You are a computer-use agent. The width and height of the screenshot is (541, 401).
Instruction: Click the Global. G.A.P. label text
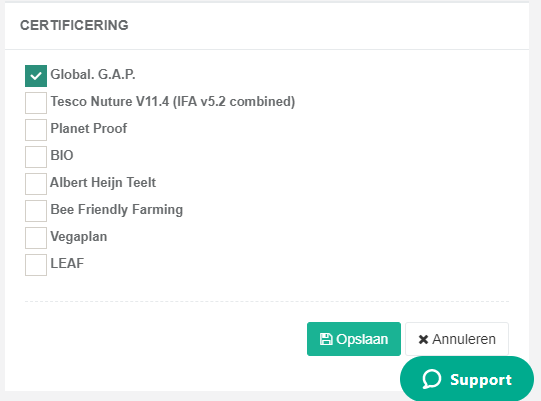tap(93, 75)
